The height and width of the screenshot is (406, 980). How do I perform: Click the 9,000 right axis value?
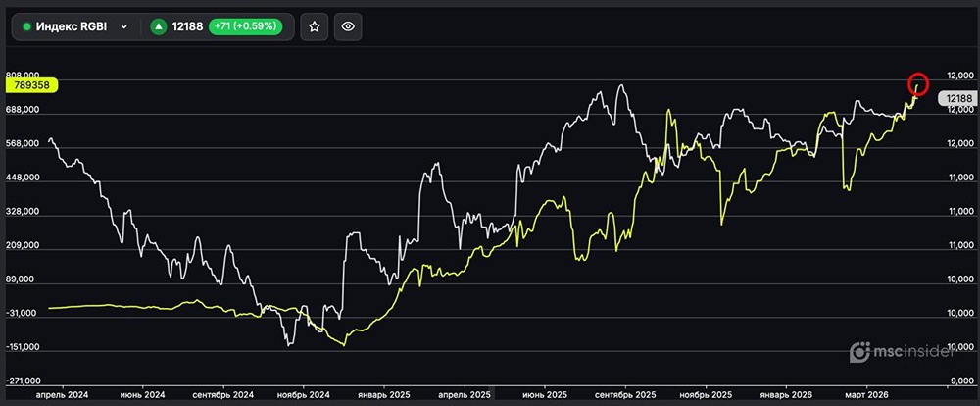(960, 381)
